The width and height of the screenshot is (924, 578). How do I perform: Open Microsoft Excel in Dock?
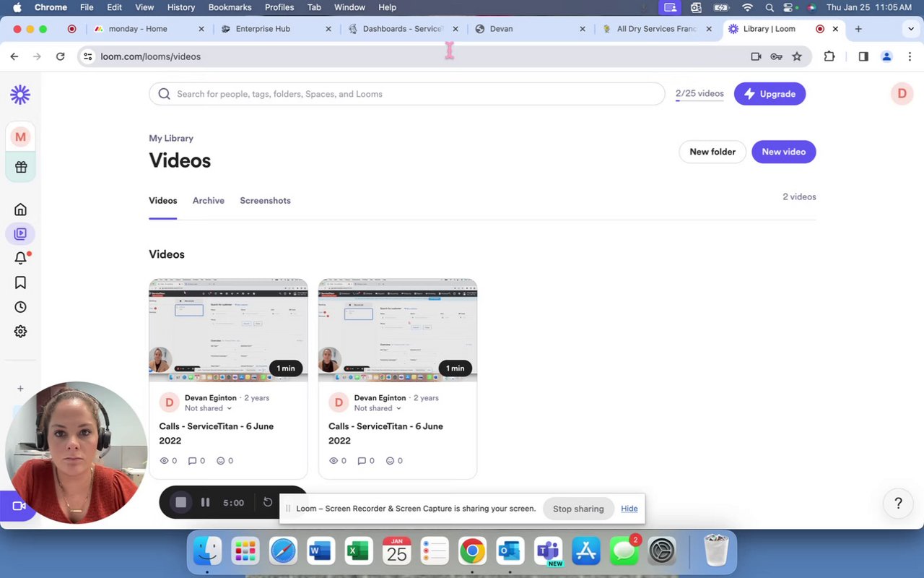click(358, 552)
